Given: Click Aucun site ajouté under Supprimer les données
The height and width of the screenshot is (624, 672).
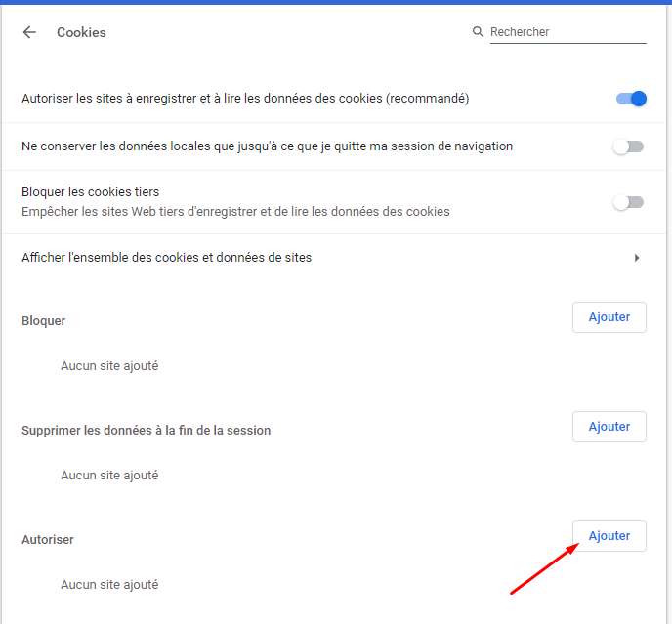Looking at the screenshot, I should [109, 476].
